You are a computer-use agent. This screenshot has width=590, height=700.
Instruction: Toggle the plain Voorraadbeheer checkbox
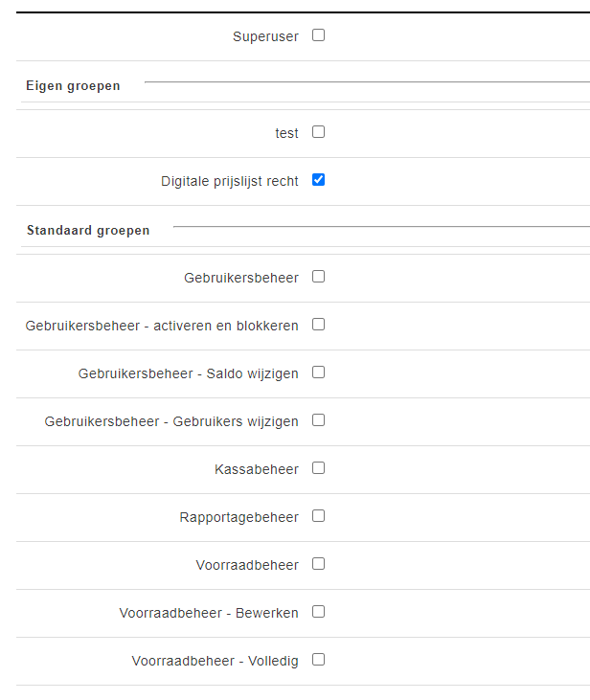319,564
